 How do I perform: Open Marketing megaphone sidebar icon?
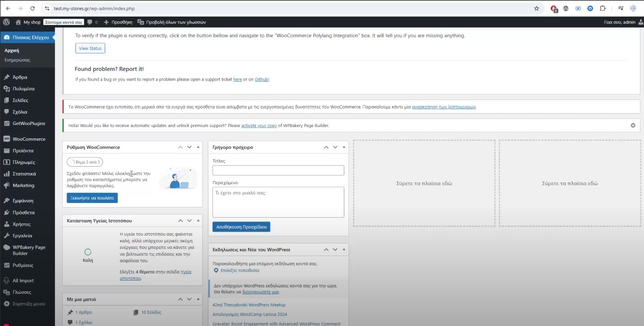coord(6,185)
